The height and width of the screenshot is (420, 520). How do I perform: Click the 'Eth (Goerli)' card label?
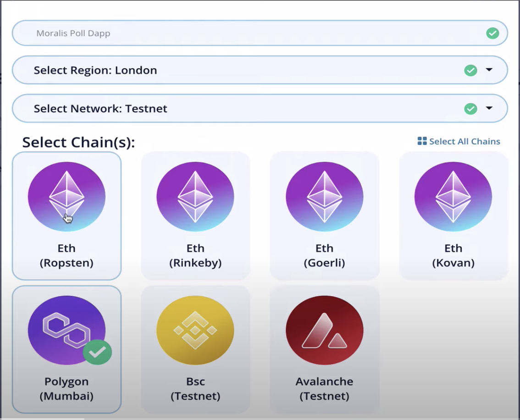[324, 255]
